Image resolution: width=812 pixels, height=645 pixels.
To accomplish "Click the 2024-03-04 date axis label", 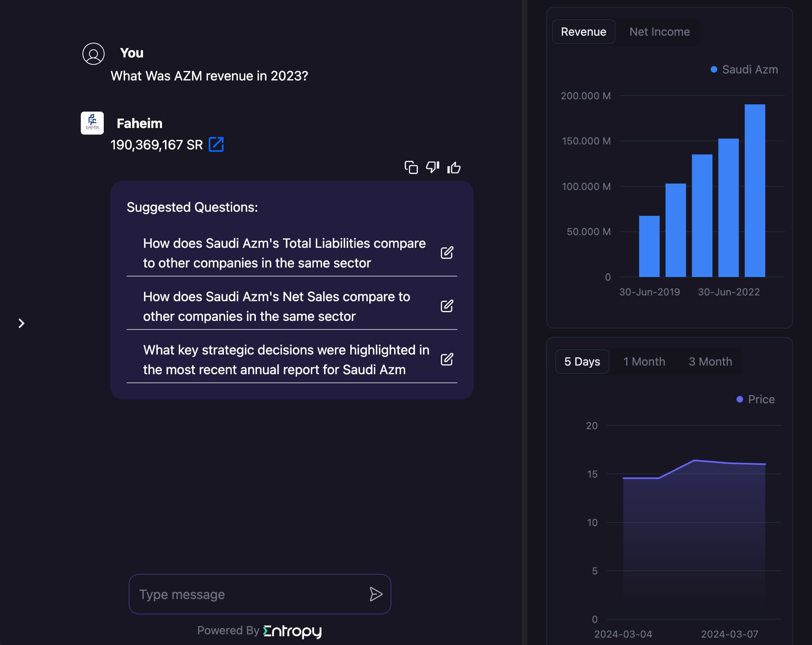I will point(623,634).
